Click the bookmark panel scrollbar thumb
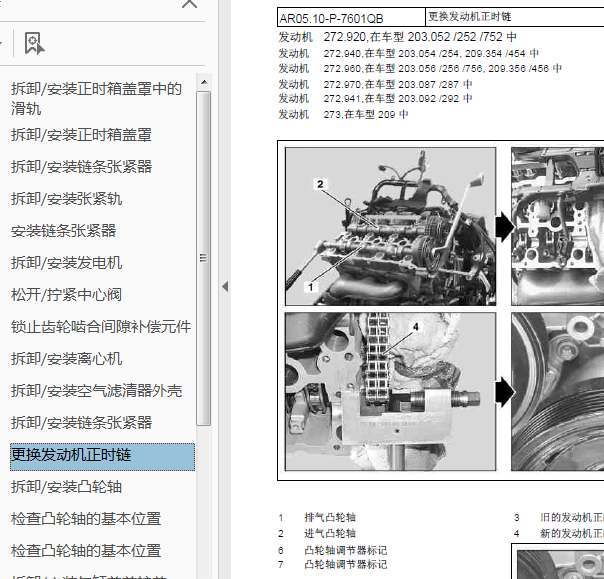This screenshot has height=579, width=604. click(x=204, y=258)
